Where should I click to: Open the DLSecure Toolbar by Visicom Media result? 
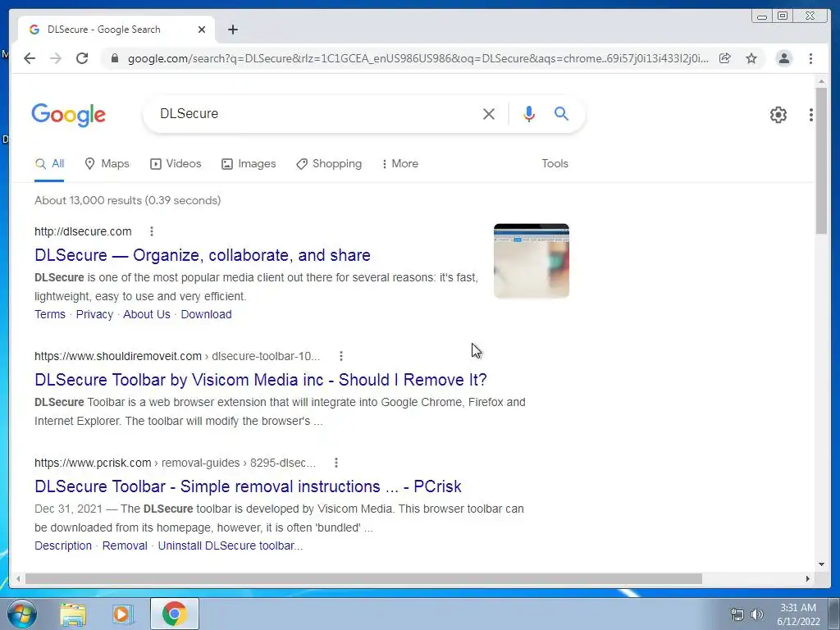(261, 380)
